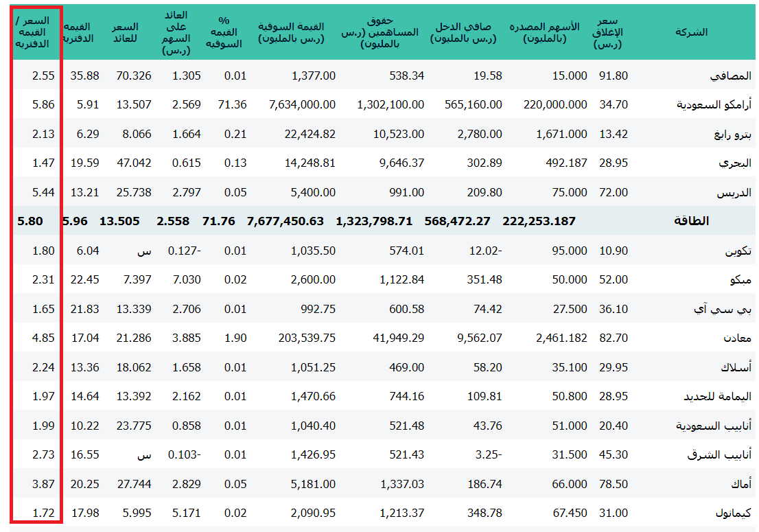Click earnings per share 7.030 for مبكو
The image size is (759, 532).
tap(187, 280)
